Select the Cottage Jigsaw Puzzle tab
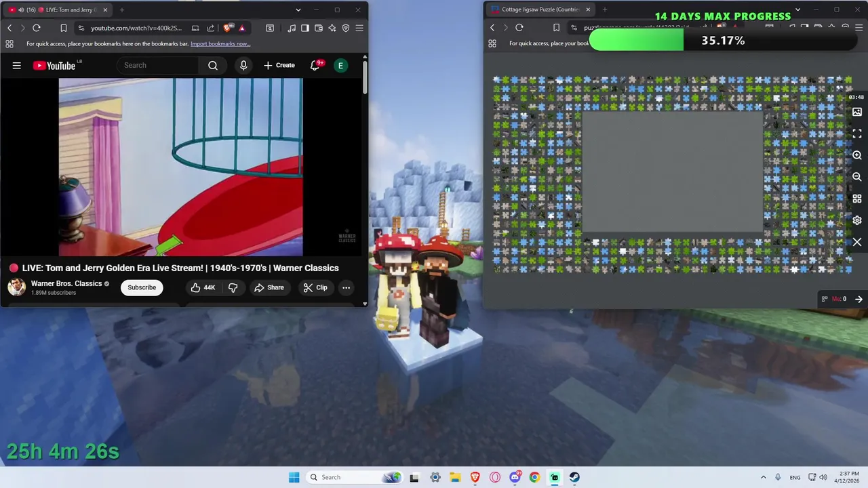This screenshot has height=488, width=868. (x=540, y=9)
